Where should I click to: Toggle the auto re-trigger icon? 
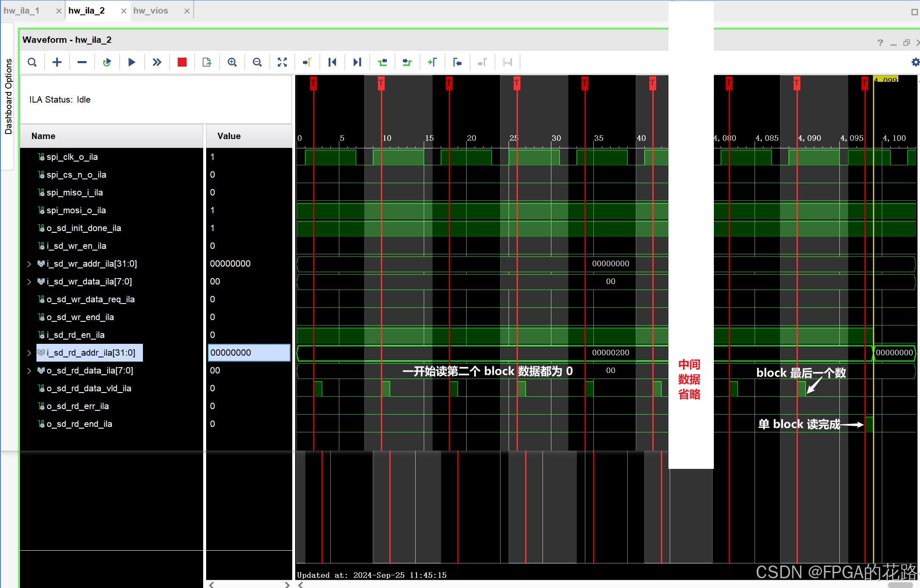[x=106, y=62]
